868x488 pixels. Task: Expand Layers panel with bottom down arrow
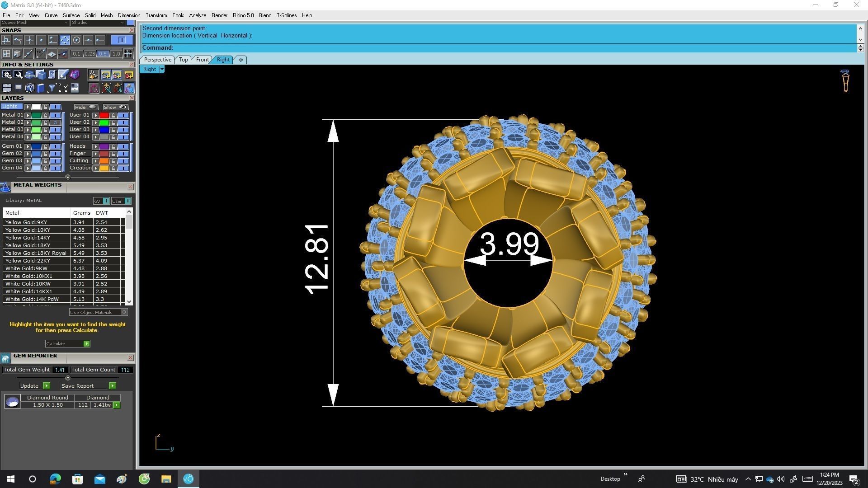68,177
